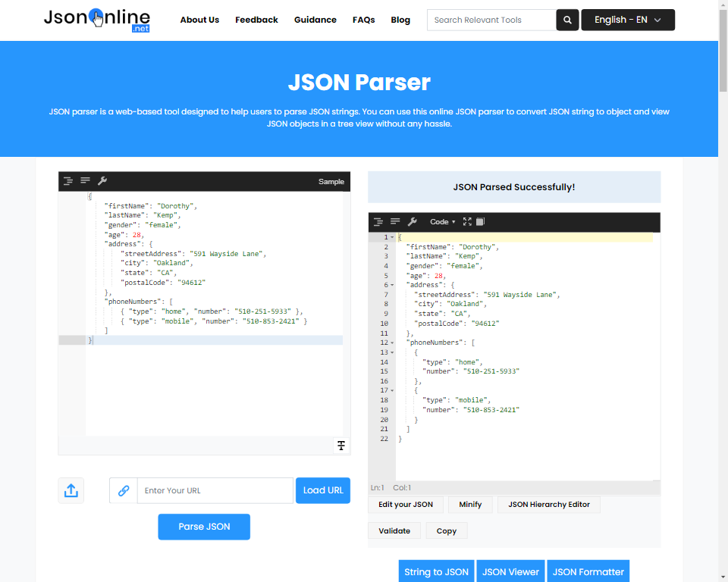Go to the FAQs page
Screen dimensions: 728x582
click(363, 20)
